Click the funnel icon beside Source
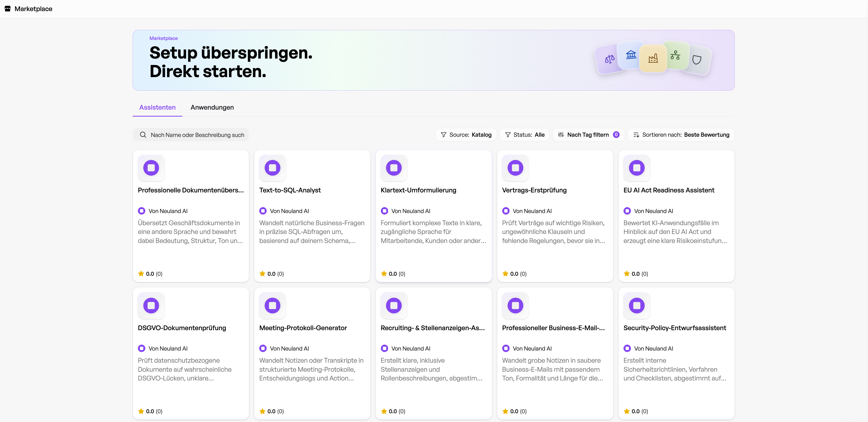The width and height of the screenshot is (868, 422). (x=444, y=135)
